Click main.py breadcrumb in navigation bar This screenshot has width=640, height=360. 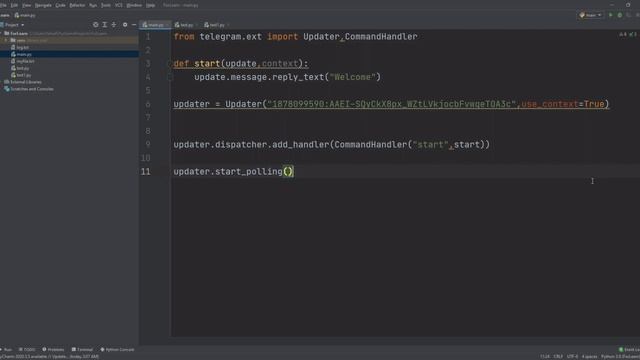pos(25,15)
